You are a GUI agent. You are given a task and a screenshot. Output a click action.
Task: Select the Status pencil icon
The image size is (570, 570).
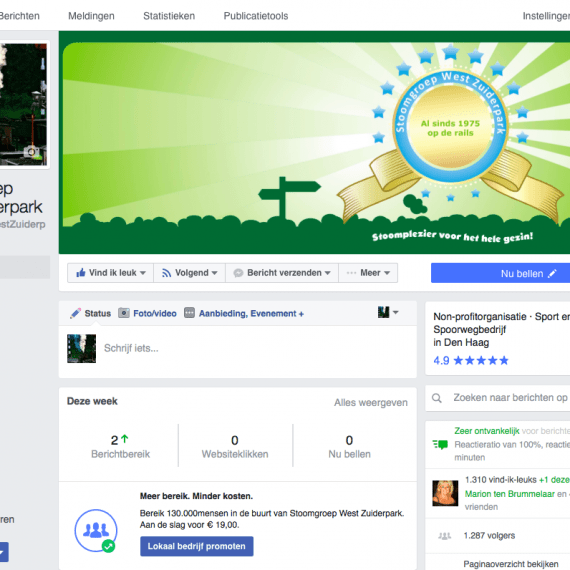pos(76,313)
